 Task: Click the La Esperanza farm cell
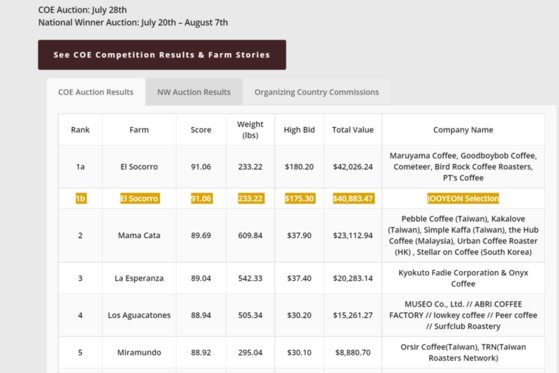[139, 278]
